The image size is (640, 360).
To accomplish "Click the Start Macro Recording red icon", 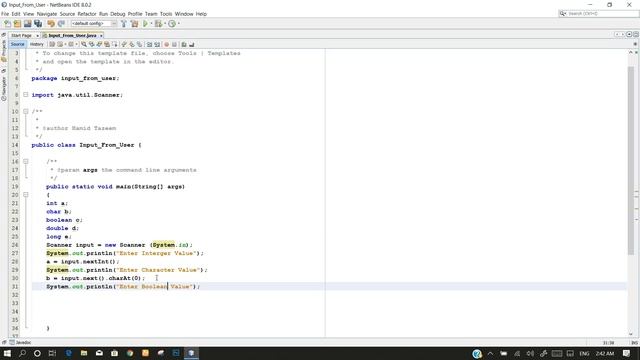I will pyautogui.click(x=167, y=44).
